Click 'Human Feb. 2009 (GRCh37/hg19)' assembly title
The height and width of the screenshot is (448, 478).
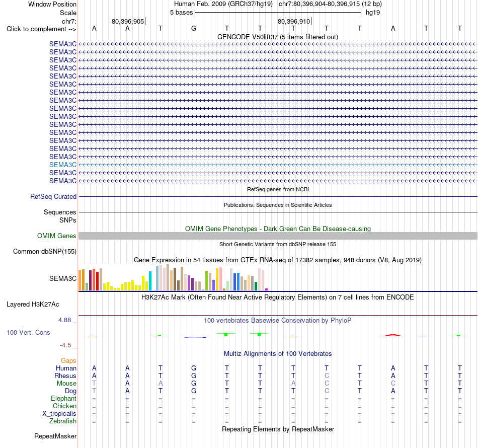223,4
